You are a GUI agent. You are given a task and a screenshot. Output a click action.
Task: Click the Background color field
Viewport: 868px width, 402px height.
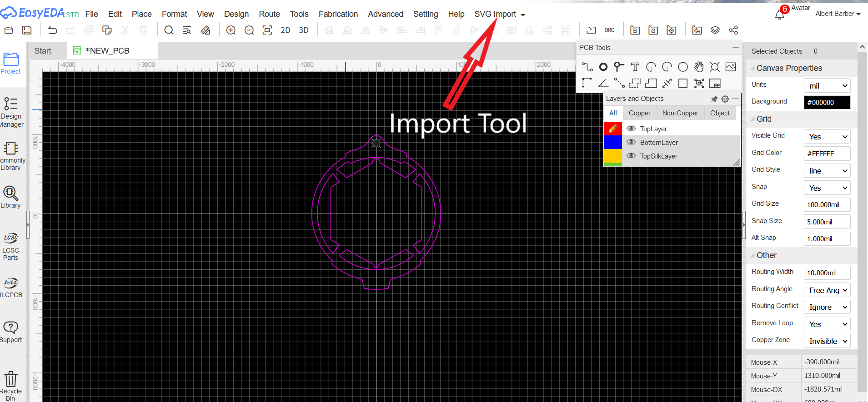click(827, 103)
